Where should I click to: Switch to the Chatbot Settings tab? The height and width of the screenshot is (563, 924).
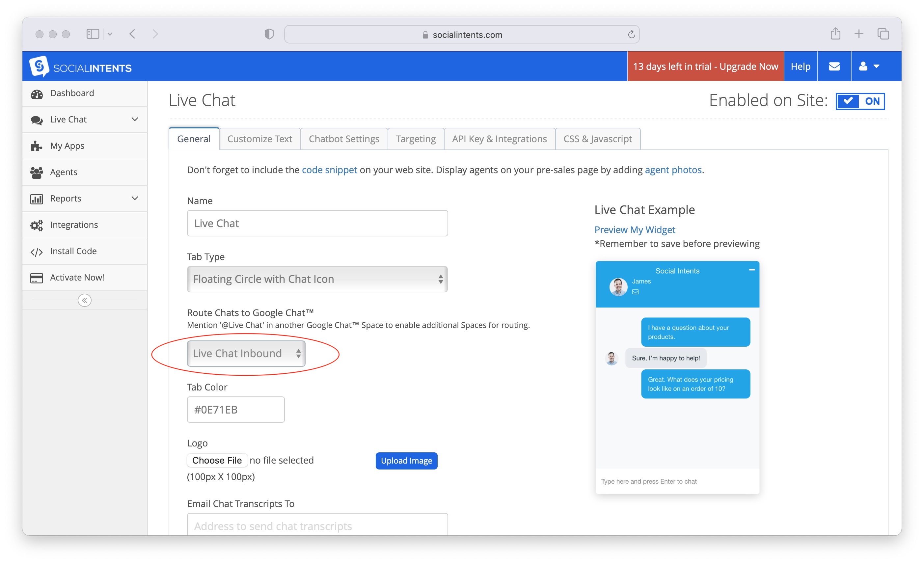tap(343, 139)
